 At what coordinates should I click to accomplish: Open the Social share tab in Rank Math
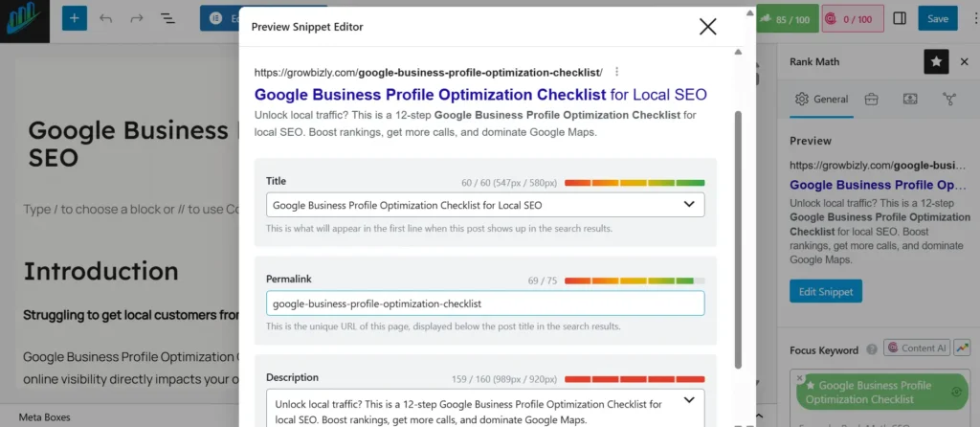[949, 99]
